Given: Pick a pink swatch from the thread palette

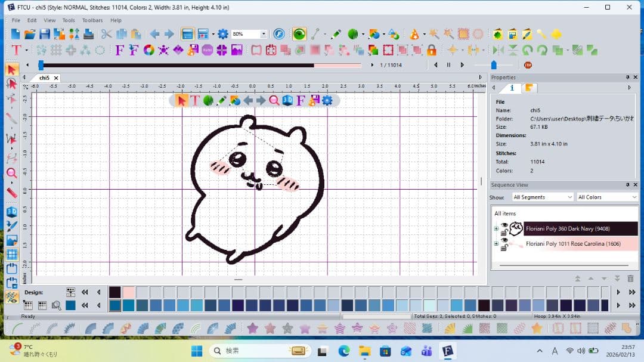Looking at the screenshot, I should pyautogui.click(x=128, y=292).
